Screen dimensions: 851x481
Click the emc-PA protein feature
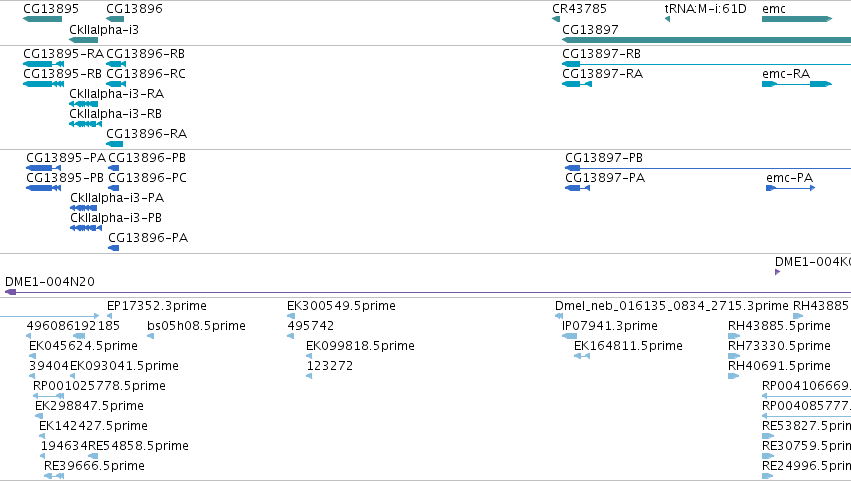(790, 188)
